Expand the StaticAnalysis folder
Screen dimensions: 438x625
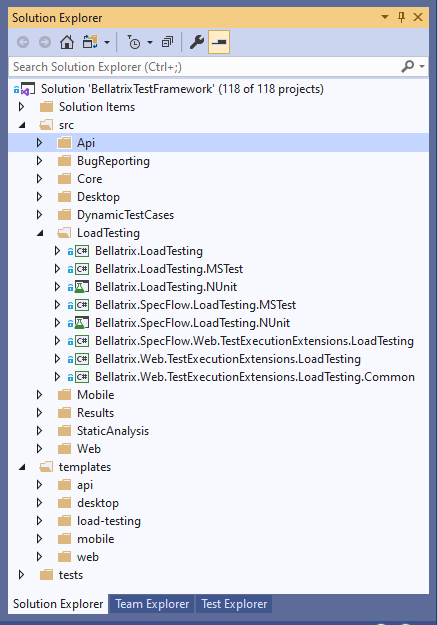(x=39, y=430)
